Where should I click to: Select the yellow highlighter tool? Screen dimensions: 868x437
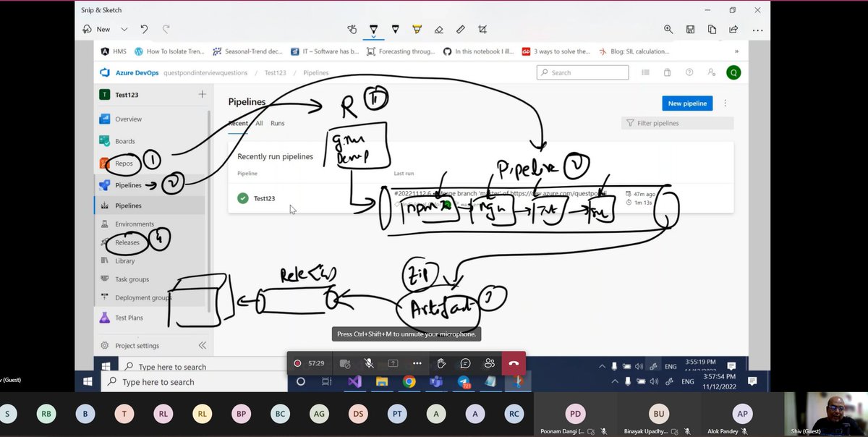[x=417, y=29]
